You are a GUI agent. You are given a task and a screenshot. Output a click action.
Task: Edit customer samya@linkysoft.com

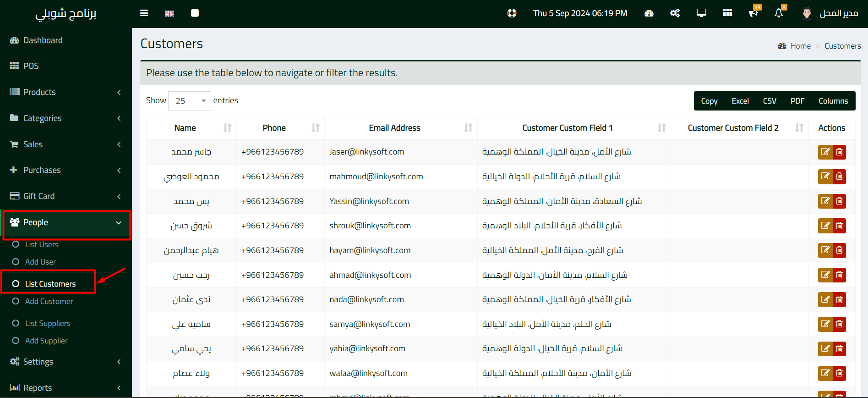click(825, 324)
